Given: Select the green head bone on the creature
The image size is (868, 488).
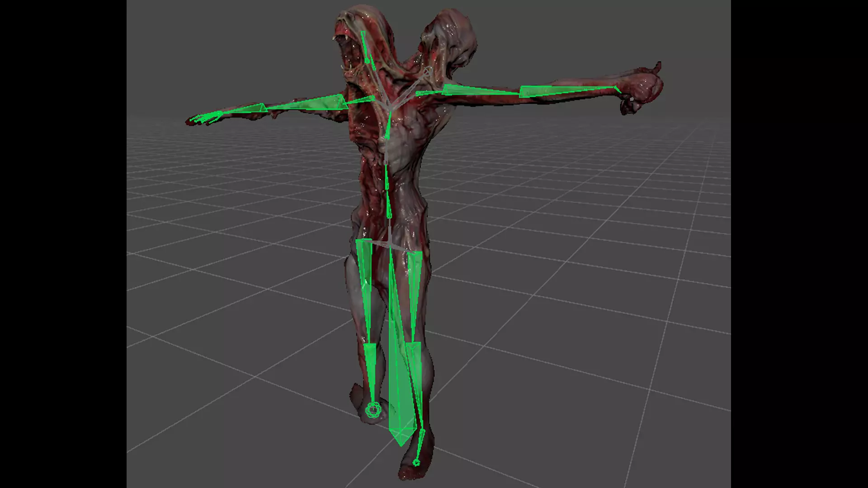Looking at the screenshot, I should [x=365, y=46].
